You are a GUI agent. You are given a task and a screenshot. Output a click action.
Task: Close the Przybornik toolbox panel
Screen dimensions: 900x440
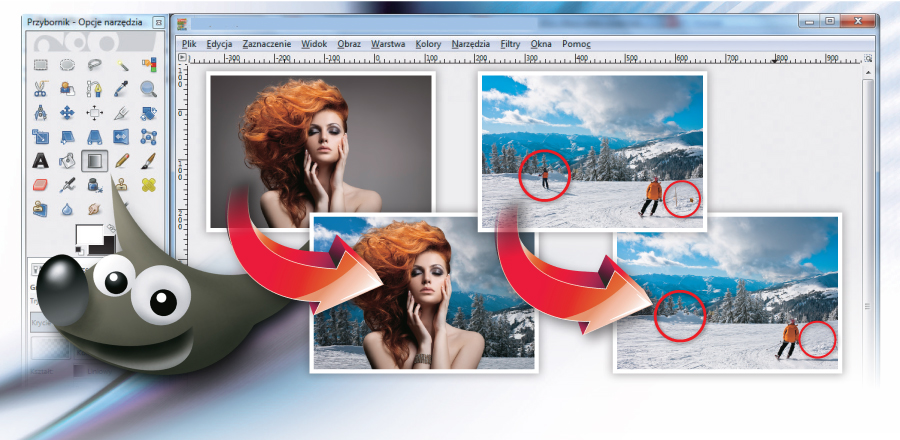coord(159,21)
